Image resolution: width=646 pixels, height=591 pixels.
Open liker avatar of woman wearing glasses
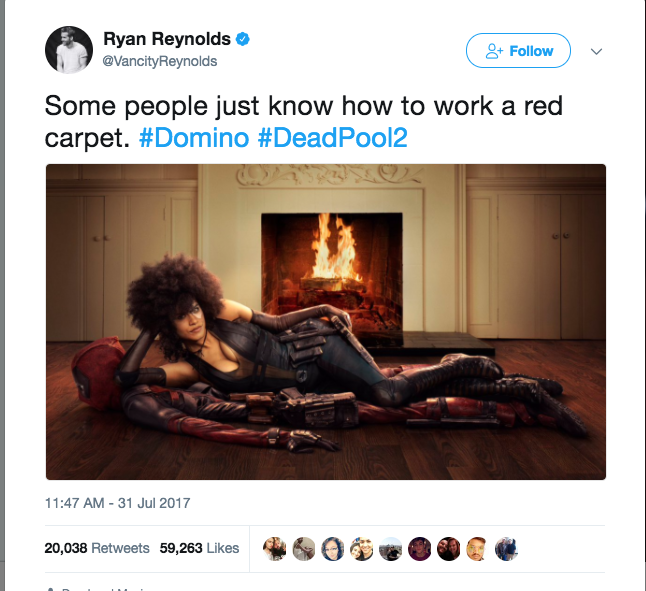333,549
